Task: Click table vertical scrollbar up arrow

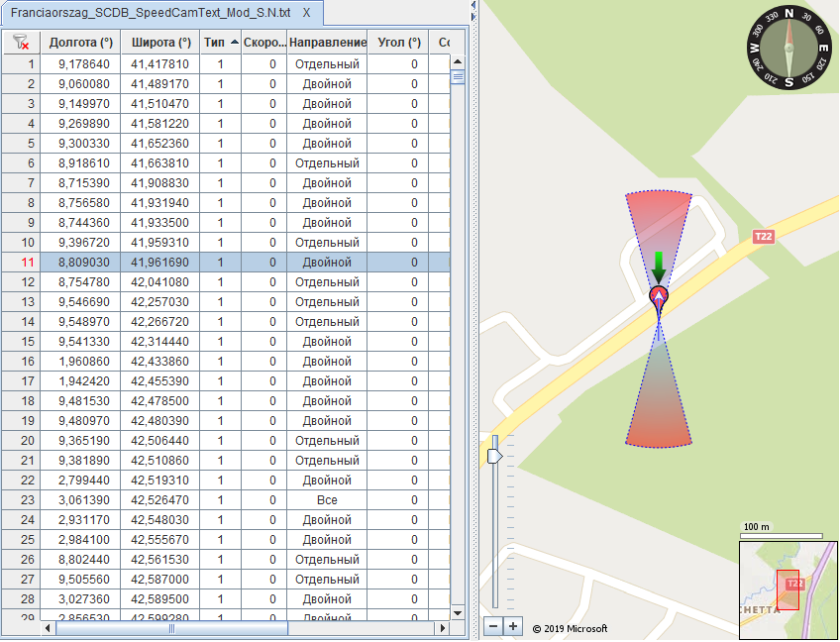Action: coord(458,61)
